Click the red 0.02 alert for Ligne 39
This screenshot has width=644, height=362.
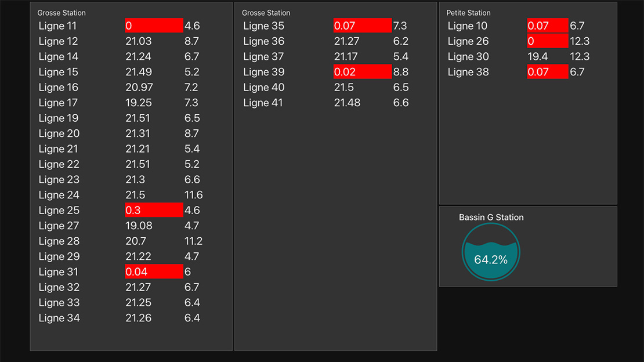coord(363,72)
